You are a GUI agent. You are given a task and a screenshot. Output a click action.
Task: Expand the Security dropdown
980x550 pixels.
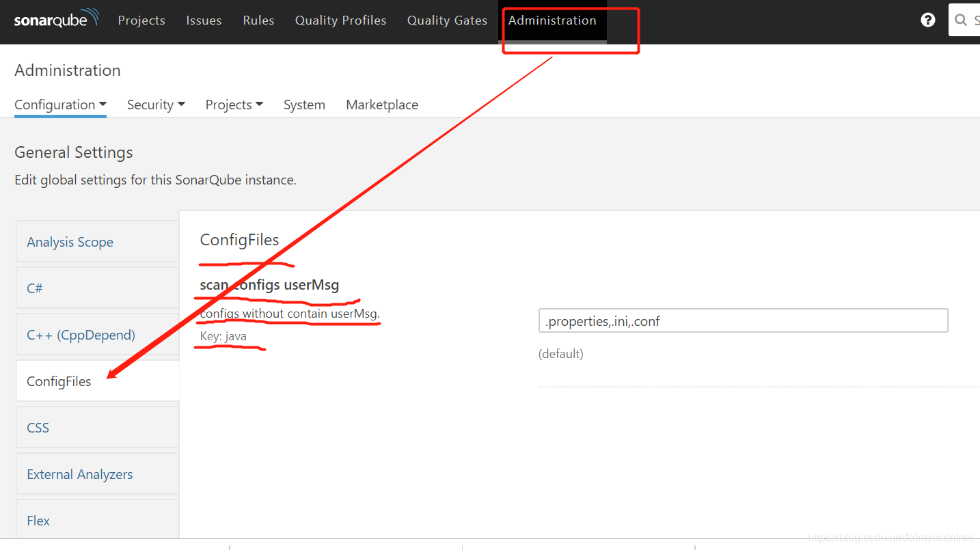156,105
